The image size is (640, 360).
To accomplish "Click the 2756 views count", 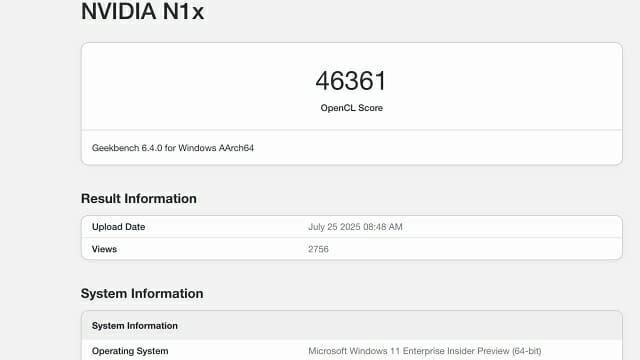I will coord(318,249).
